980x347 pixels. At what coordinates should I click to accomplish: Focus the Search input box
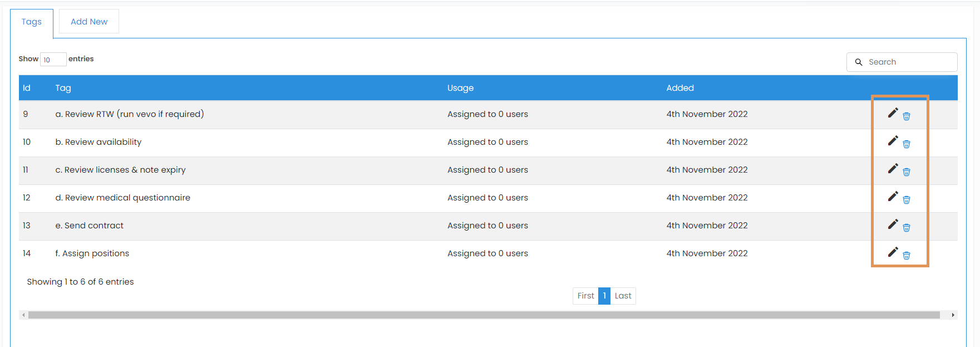click(908, 62)
